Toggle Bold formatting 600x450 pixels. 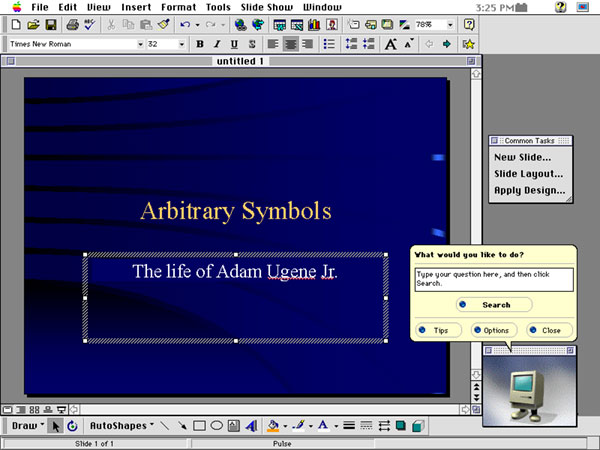pyautogui.click(x=200, y=44)
